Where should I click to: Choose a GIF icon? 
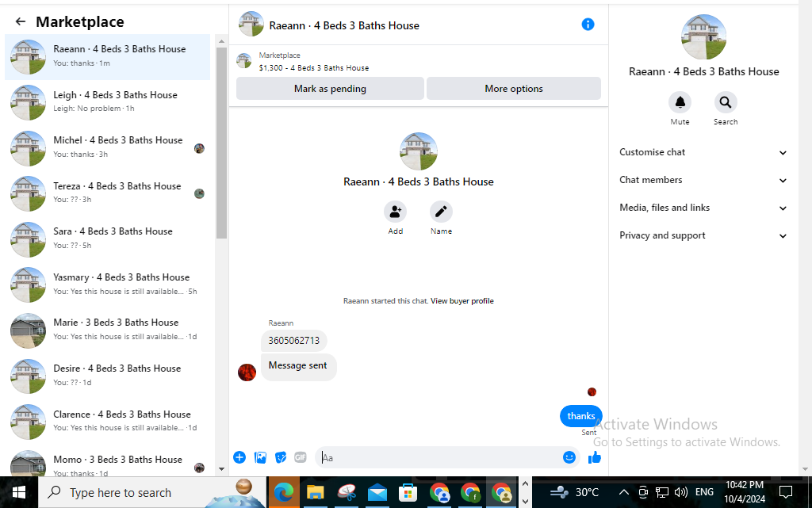(x=301, y=457)
